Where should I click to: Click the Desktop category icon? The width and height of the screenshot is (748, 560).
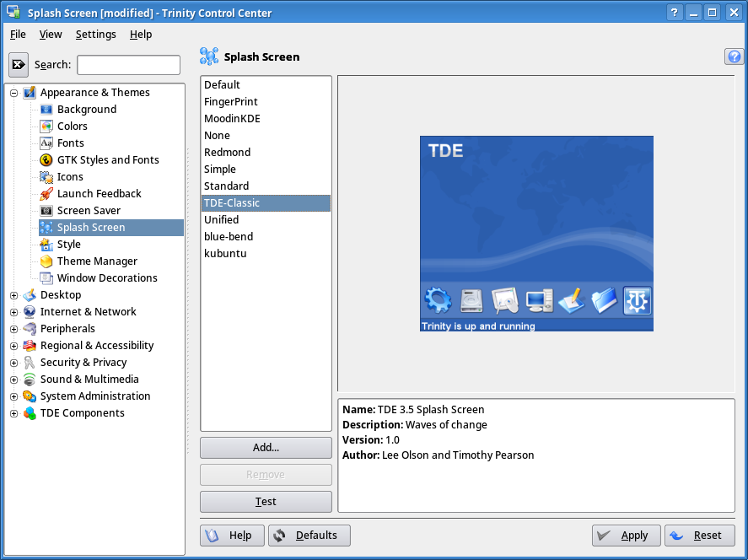click(30, 295)
